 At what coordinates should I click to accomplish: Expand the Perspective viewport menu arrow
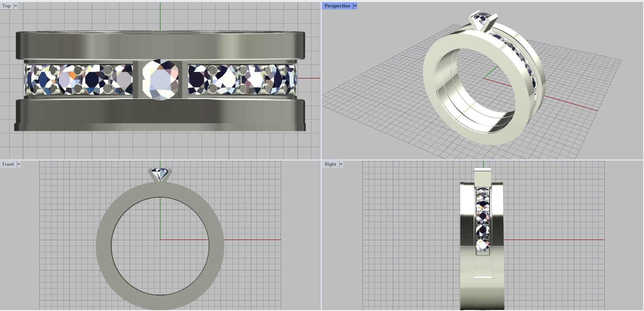[355, 6]
